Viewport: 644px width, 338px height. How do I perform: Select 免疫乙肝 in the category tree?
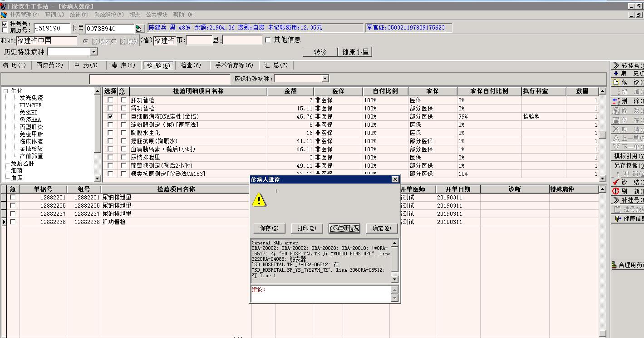22,164
